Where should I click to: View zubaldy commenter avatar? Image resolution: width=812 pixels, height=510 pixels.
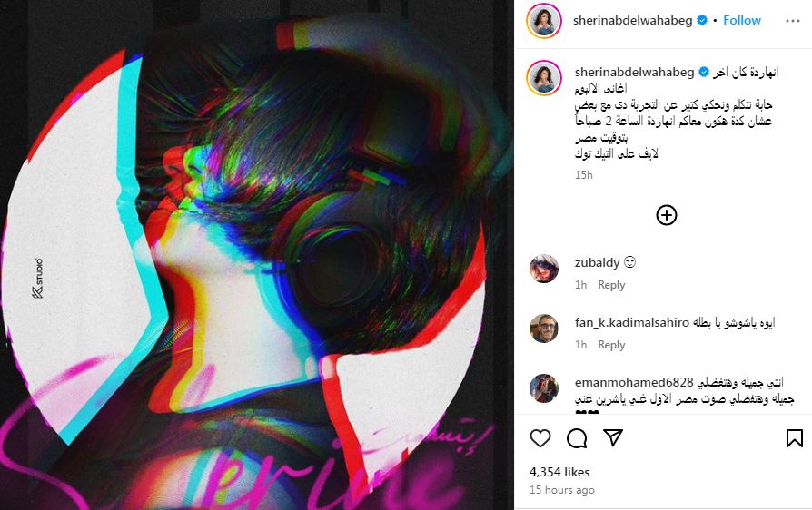[544, 269]
